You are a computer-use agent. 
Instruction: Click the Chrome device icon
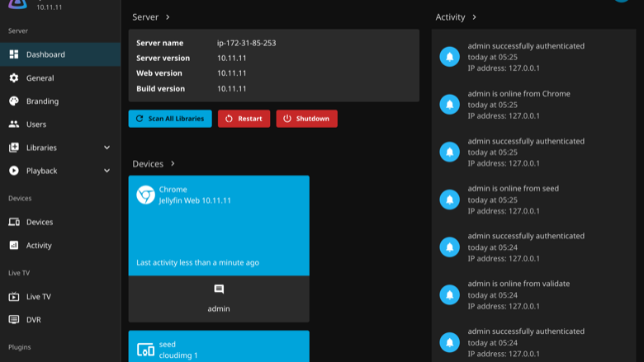[146, 195]
